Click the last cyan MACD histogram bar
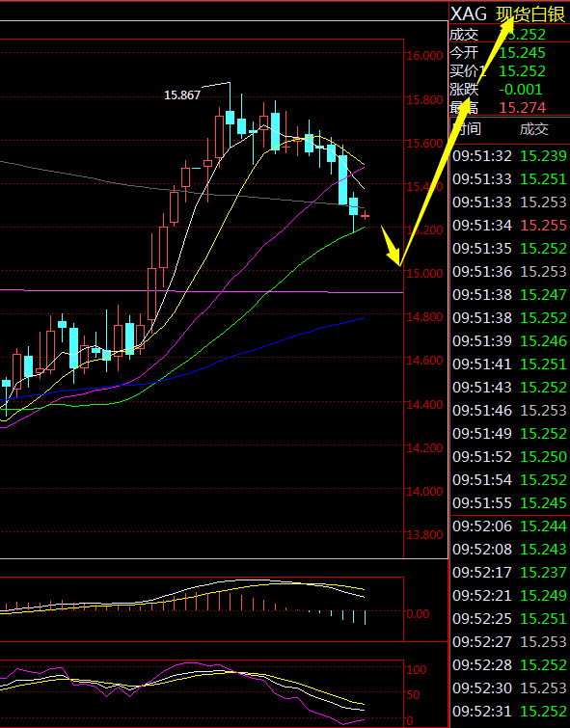 coord(366,617)
